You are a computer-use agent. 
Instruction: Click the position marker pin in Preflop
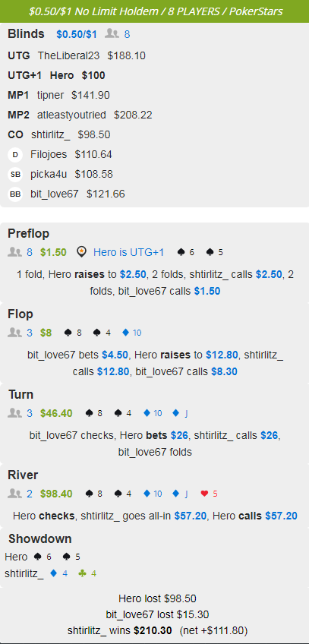point(82,252)
